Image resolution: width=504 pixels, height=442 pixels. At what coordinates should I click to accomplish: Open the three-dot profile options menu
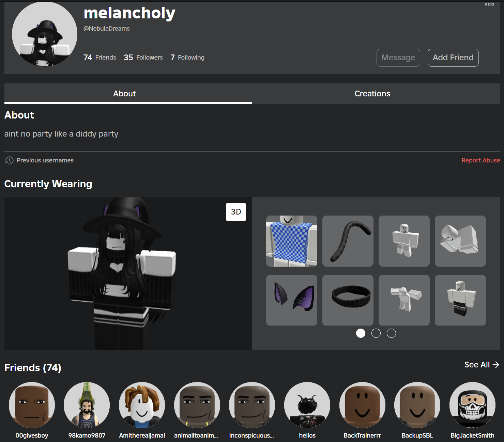[x=489, y=4]
